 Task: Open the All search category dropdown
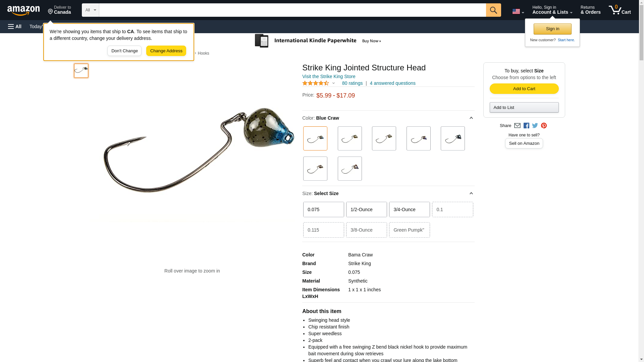click(90, 10)
